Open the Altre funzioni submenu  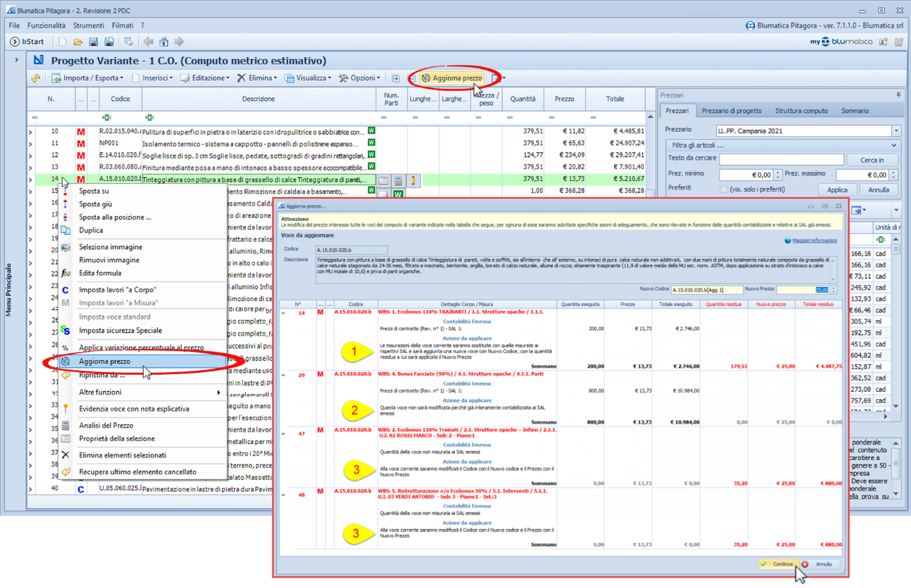[143, 392]
